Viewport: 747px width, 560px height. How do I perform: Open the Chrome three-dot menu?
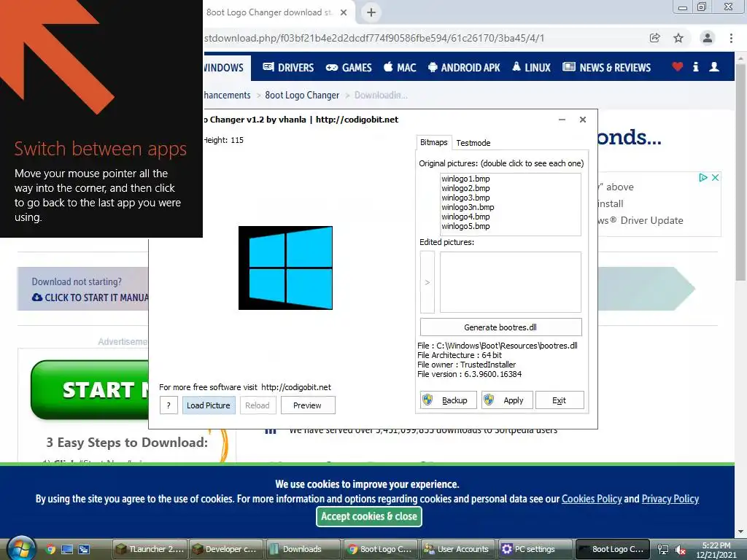click(731, 38)
